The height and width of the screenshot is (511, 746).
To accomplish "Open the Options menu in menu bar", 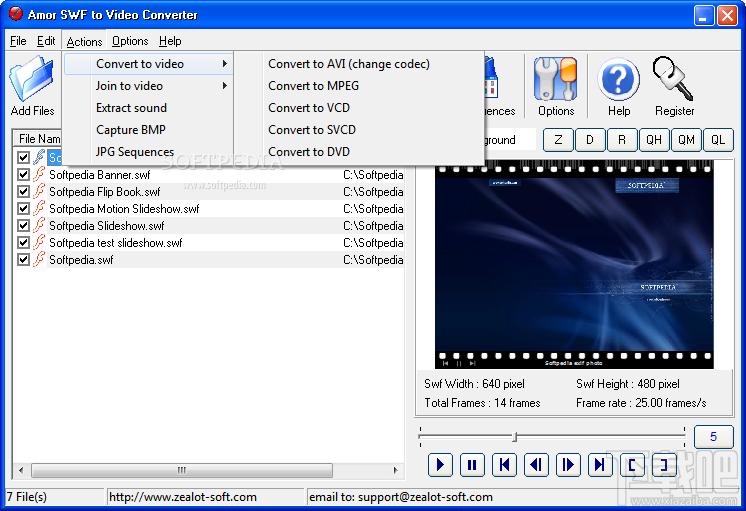I will [130, 41].
